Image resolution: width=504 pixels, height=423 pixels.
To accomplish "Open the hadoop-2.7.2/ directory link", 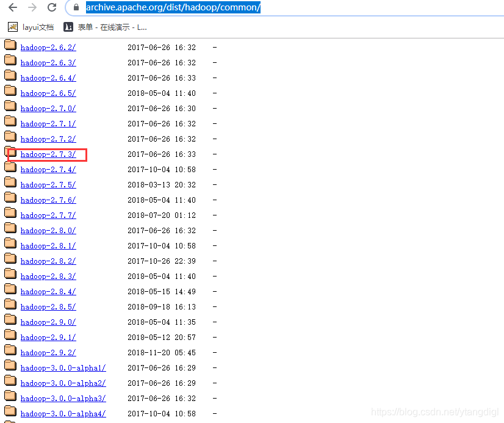I will pyautogui.click(x=48, y=139).
